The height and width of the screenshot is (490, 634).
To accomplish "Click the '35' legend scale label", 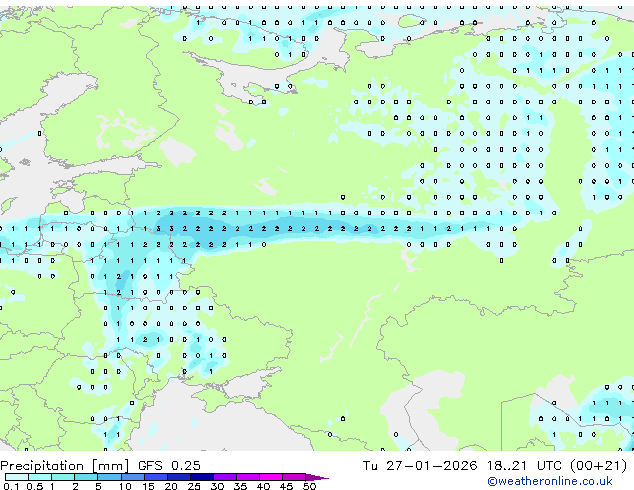I will point(240,486).
